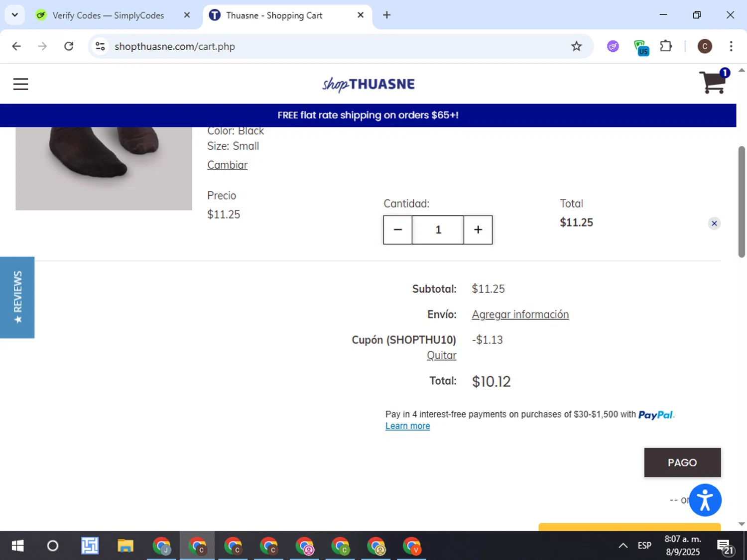747x560 pixels.
Task: Click the yellow PayPal button below
Action: click(629, 527)
